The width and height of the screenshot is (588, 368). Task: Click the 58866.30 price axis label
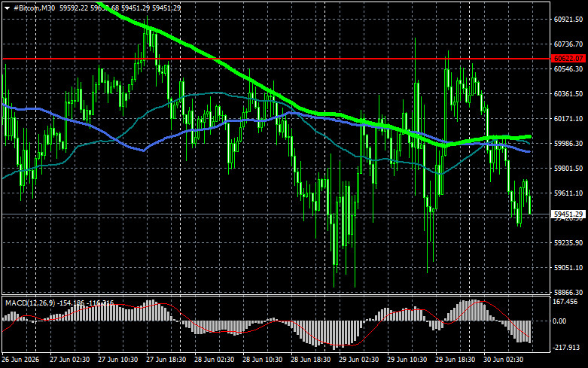point(568,292)
